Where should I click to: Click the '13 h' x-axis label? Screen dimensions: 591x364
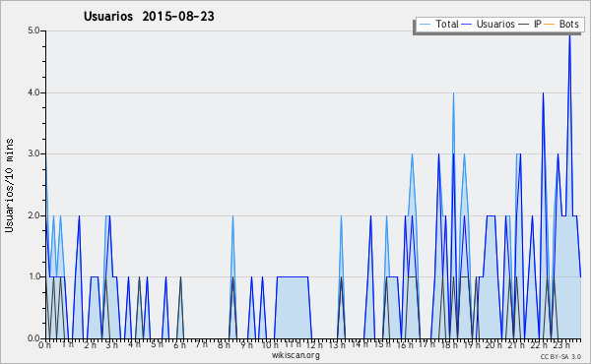(x=337, y=345)
